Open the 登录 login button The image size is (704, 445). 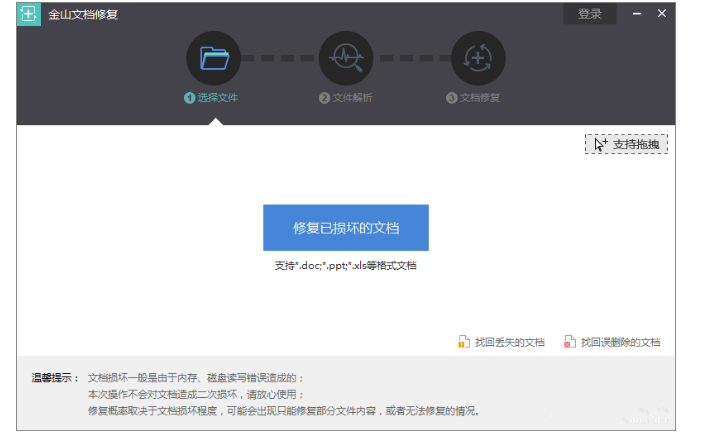tap(590, 14)
